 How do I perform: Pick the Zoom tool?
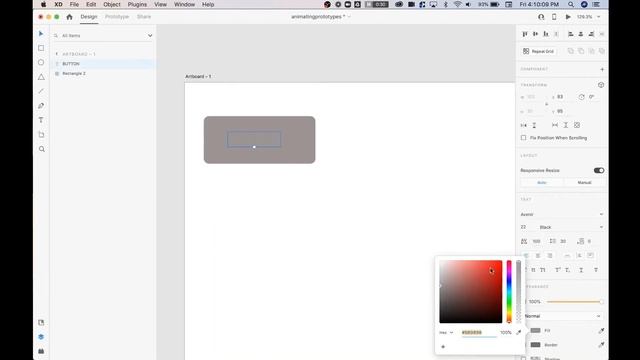click(41, 149)
